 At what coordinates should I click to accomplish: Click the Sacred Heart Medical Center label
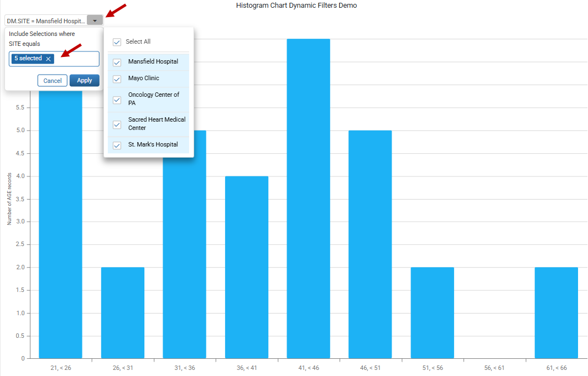157,124
